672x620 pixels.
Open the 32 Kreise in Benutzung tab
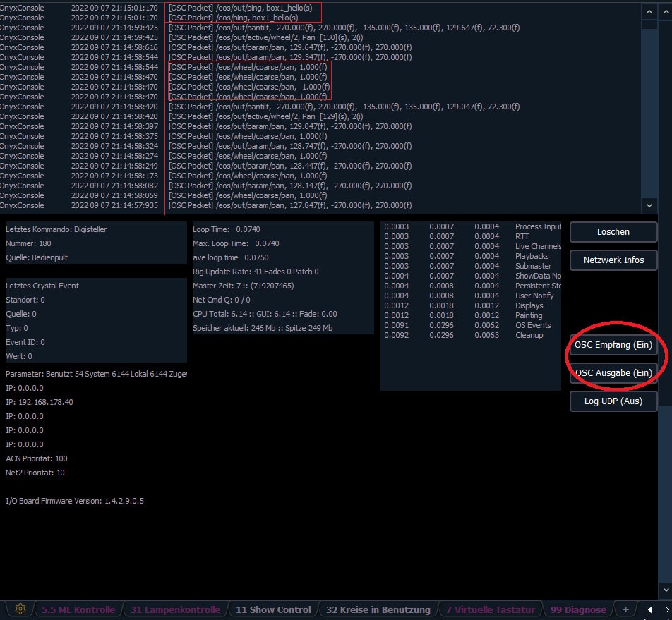click(378, 609)
